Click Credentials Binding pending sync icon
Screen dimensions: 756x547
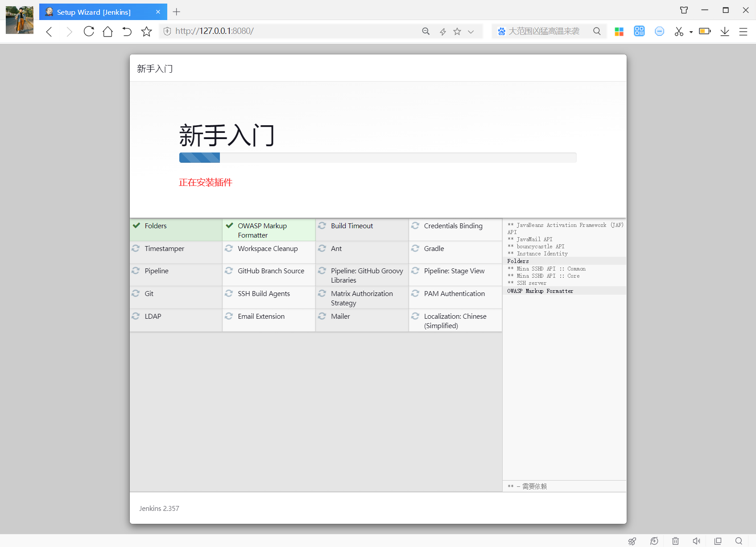[x=415, y=226]
